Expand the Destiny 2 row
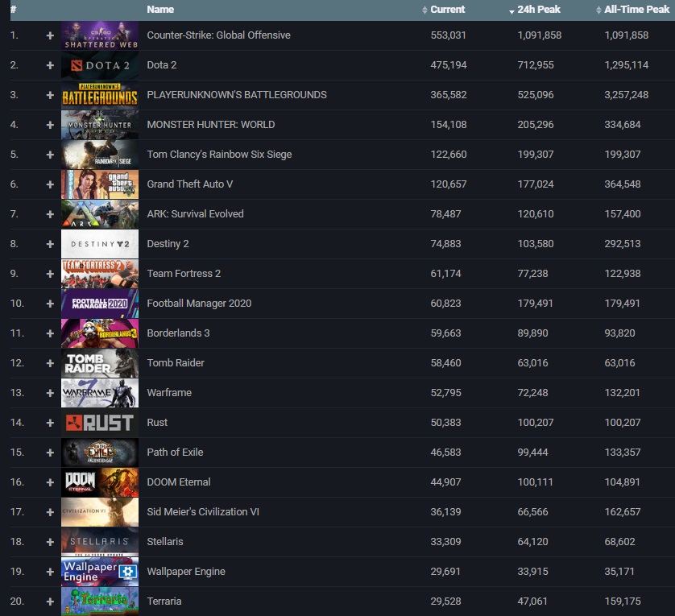This screenshot has width=675, height=616. click(x=49, y=243)
